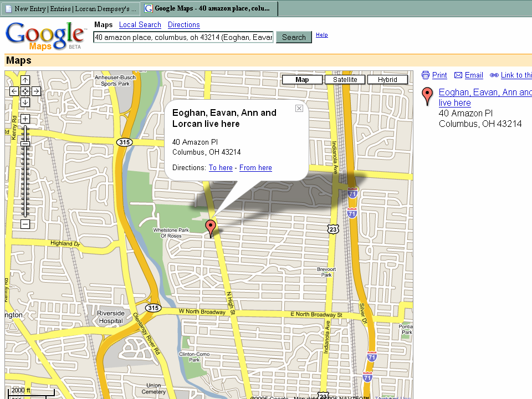Click the 315 route shield near Kenny Rd

(x=124, y=142)
